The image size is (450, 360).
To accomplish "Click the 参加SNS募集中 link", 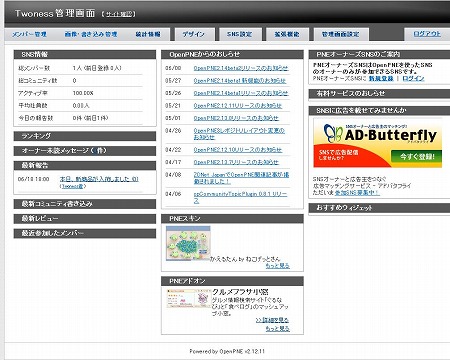I will click(357, 193).
